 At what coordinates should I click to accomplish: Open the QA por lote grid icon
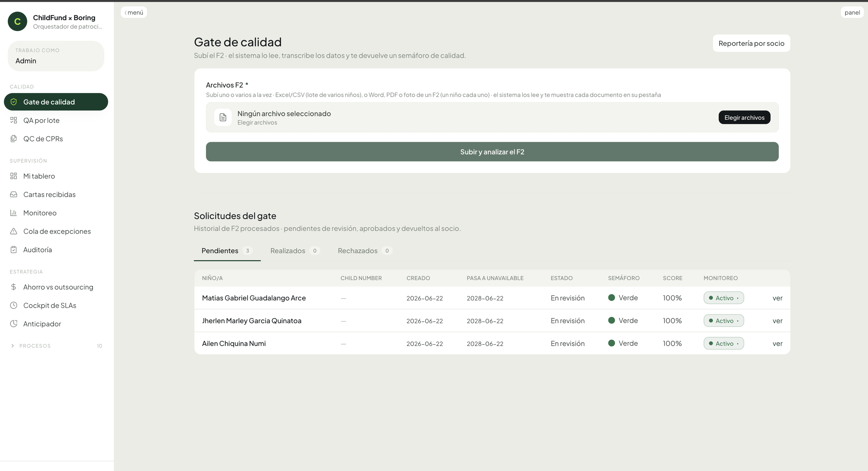click(x=13, y=120)
